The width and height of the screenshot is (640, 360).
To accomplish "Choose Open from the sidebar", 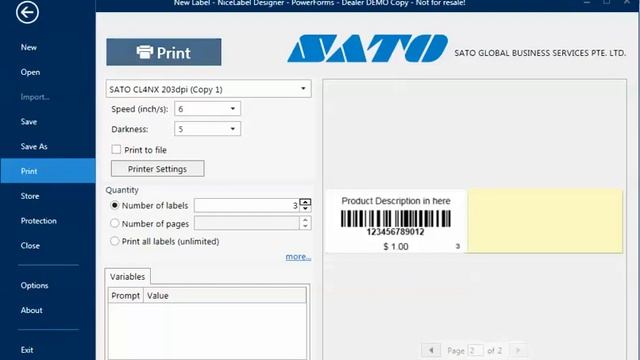I will coord(30,72).
